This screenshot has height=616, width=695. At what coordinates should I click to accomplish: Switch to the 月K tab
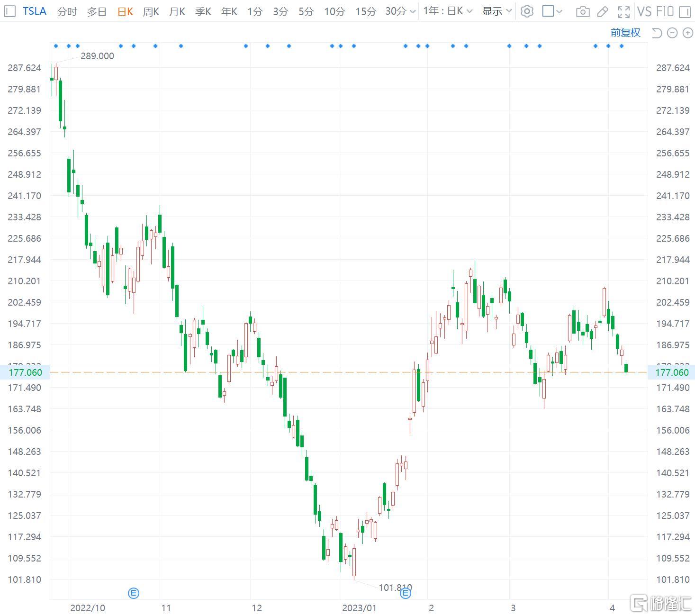point(177,11)
